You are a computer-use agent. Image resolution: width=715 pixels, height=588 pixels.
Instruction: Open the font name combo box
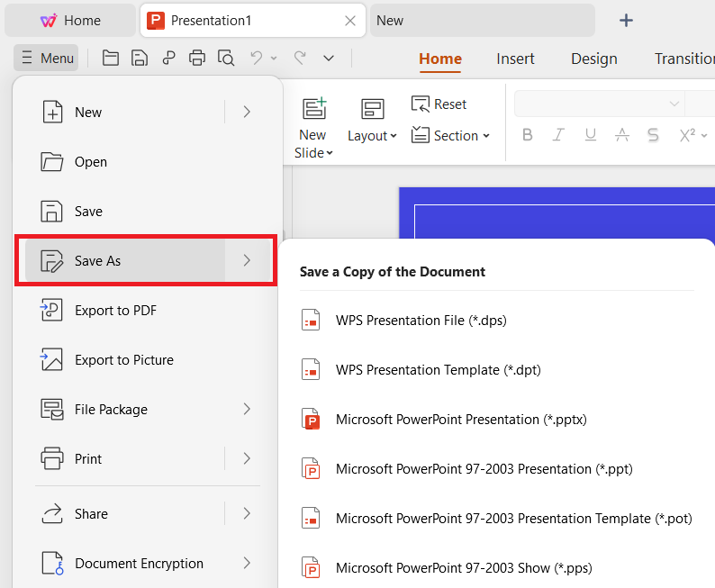point(600,104)
